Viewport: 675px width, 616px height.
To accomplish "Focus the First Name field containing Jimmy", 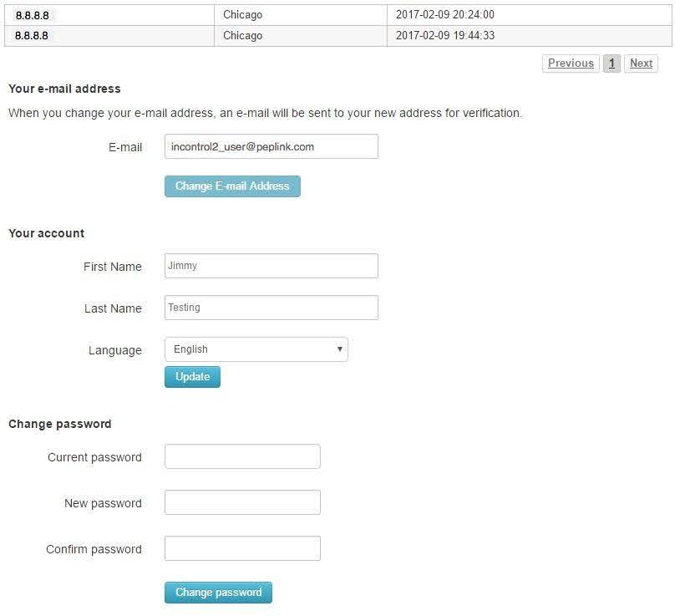I will 271,266.
